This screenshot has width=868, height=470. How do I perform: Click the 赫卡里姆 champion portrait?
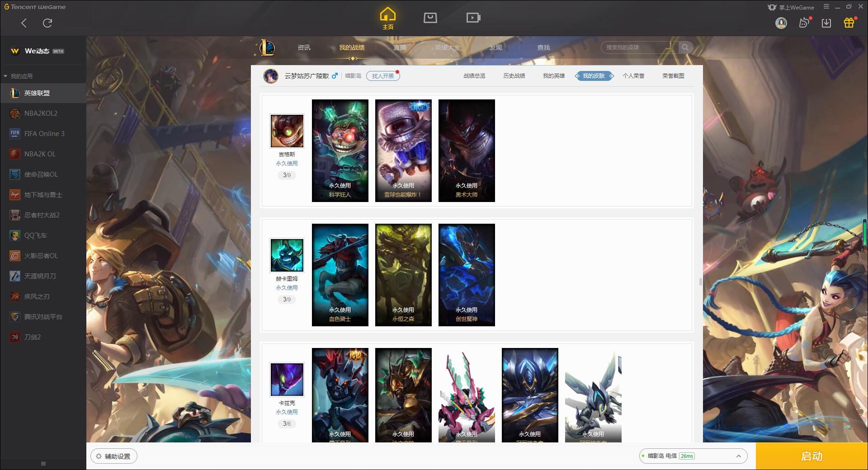click(287, 255)
